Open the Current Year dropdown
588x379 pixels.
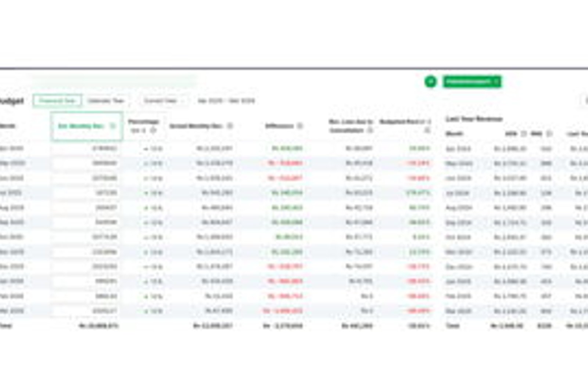pos(163,101)
